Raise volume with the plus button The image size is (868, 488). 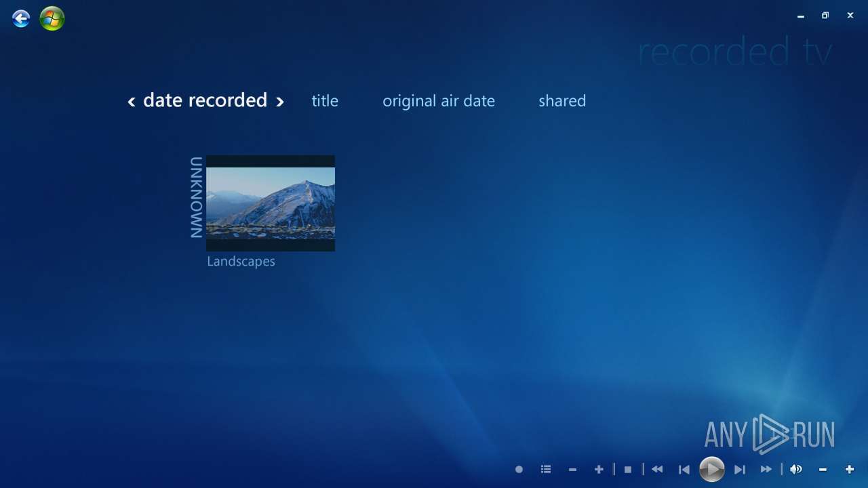[849, 469]
